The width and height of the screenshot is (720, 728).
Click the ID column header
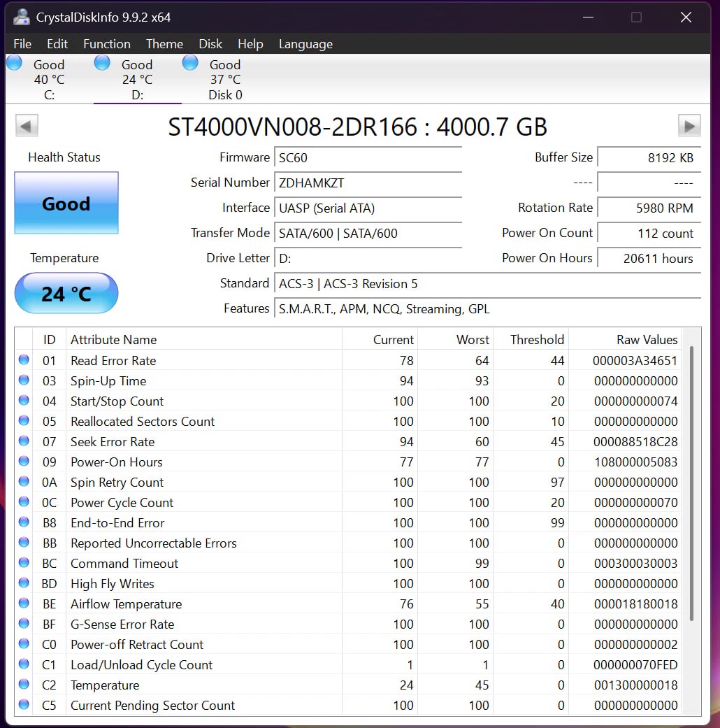tap(49, 339)
